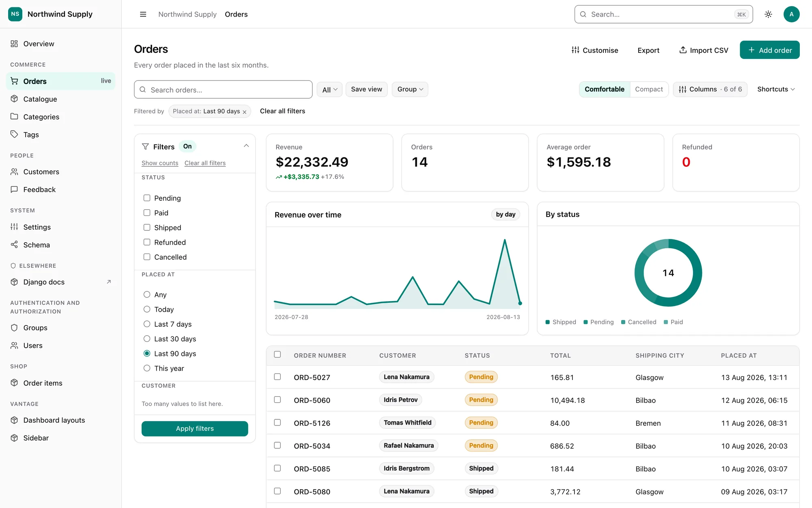This screenshot has width=812, height=508.
Task: Select the Last 7 days radio option
Action: 147,324
